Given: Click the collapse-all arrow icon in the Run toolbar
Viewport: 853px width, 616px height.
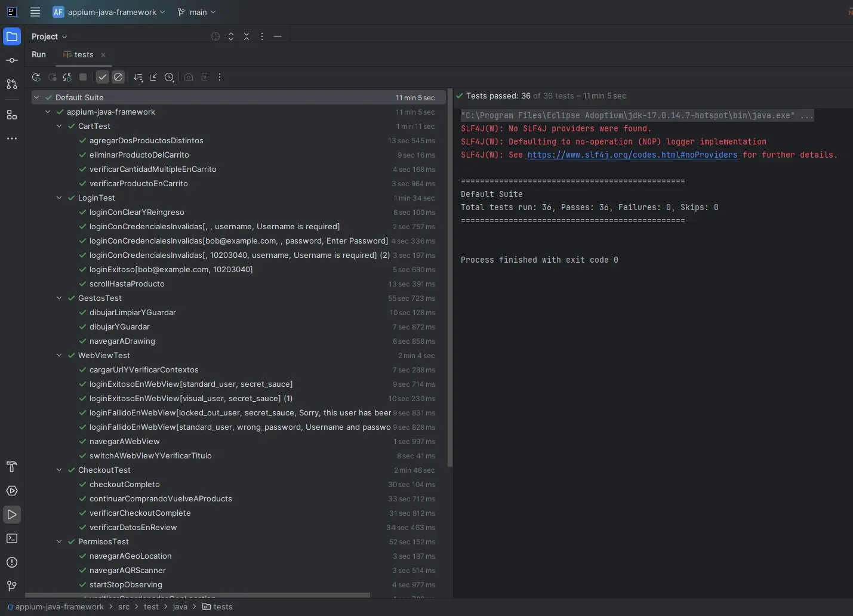Looking at the screenshot, I should 154,77.
